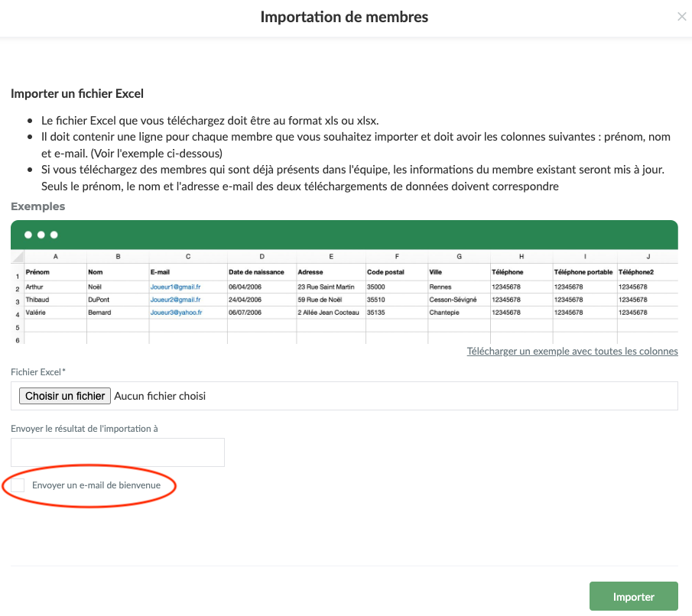Viewport: 692px width, 616px height.
Task: Click the Téléphone portable header cell
Action: click(583, 272)
